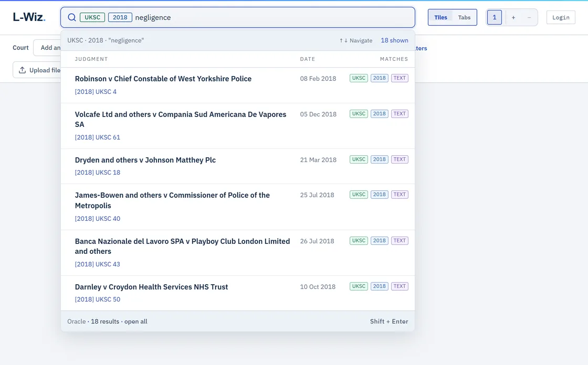Open the Court Add field
This screenshot has width=588, height=365.
(x=47, y=48)
